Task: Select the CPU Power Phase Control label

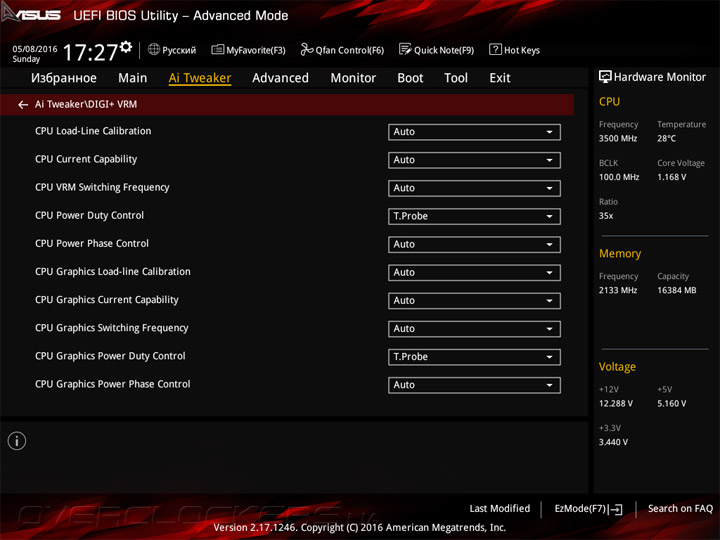Action: point(92,243)
